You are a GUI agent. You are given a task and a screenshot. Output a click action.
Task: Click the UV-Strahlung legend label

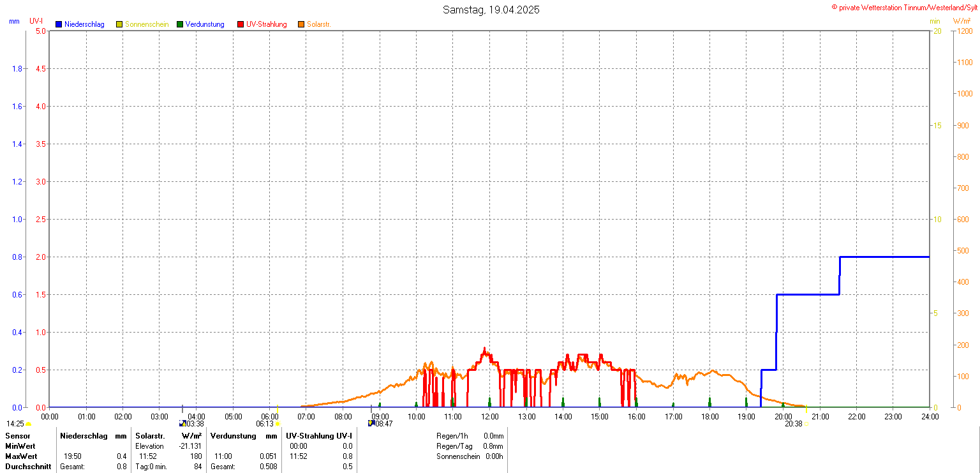(267, 24)
